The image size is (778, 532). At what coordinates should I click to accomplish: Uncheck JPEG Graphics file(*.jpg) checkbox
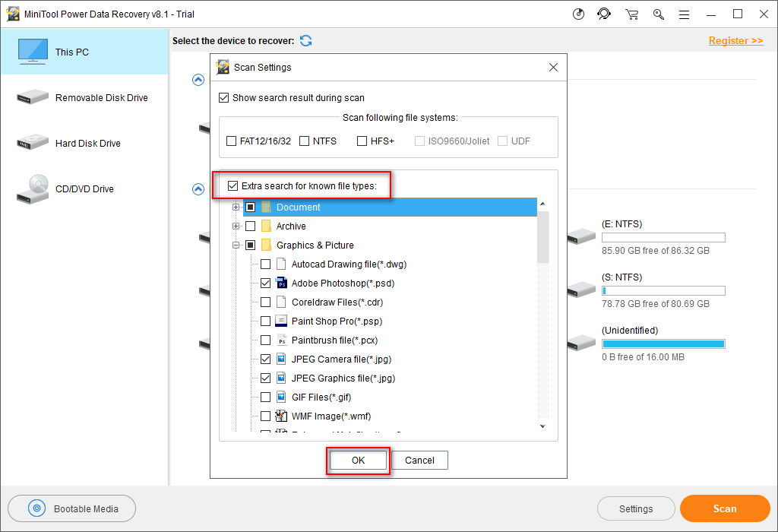(265, 378)
